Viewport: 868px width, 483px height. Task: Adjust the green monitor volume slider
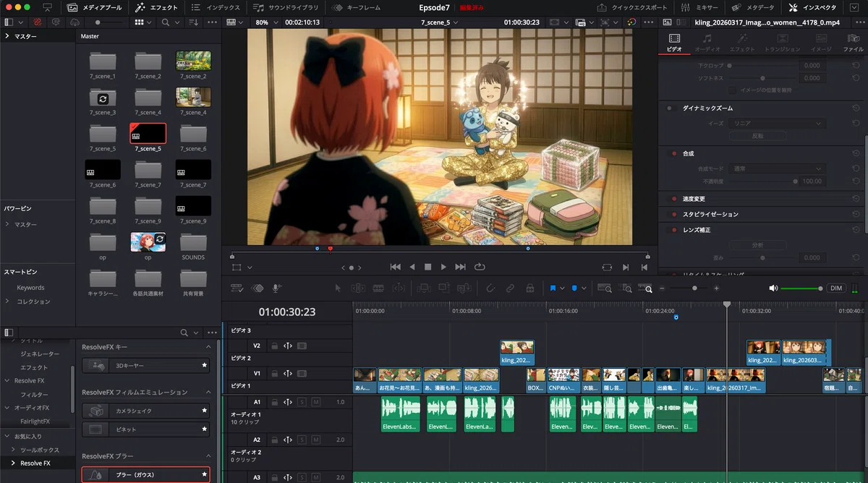pos(801,288)
